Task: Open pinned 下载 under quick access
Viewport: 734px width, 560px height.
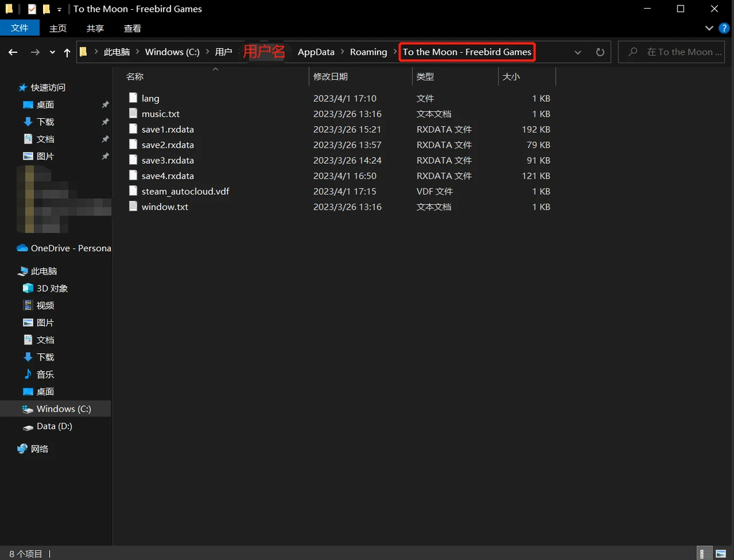Action: [45, 122]
